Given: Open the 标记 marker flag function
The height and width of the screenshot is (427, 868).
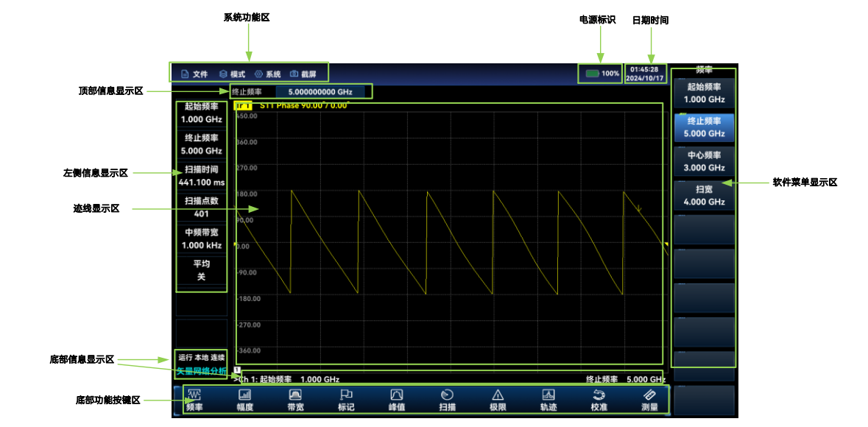Looking at the screenshot, I should pyautogui.click(x=346, y=400).
